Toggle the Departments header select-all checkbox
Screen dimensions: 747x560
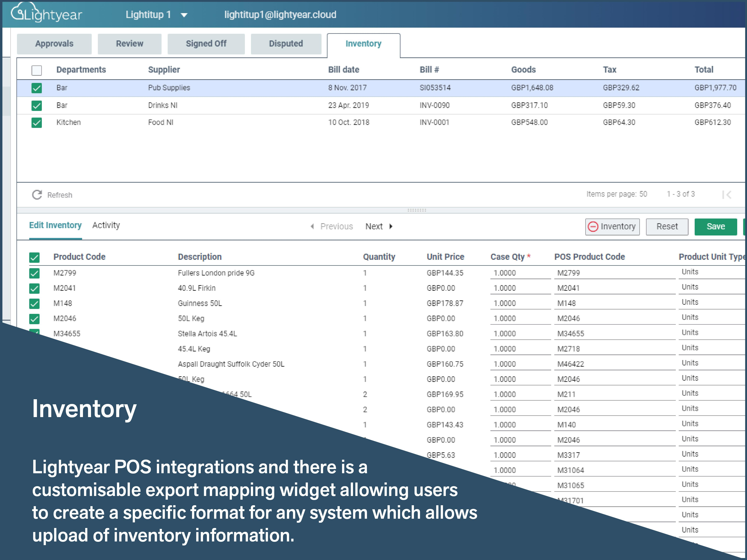[x=36, y=70]
